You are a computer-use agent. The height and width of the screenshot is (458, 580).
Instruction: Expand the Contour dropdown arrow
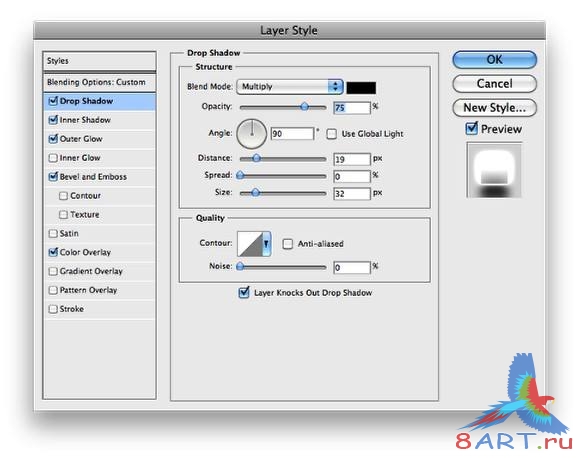(266, 243)
